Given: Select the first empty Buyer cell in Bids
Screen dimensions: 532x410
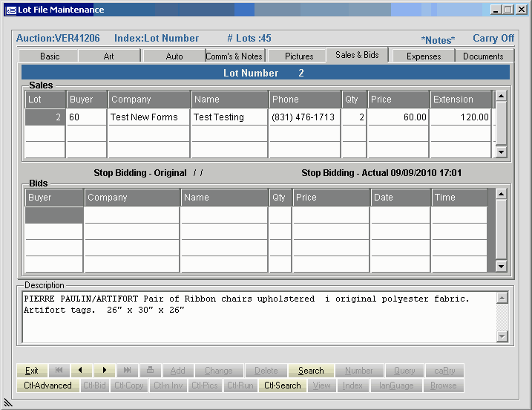Looking at the screenshot, I should point(54,215).
